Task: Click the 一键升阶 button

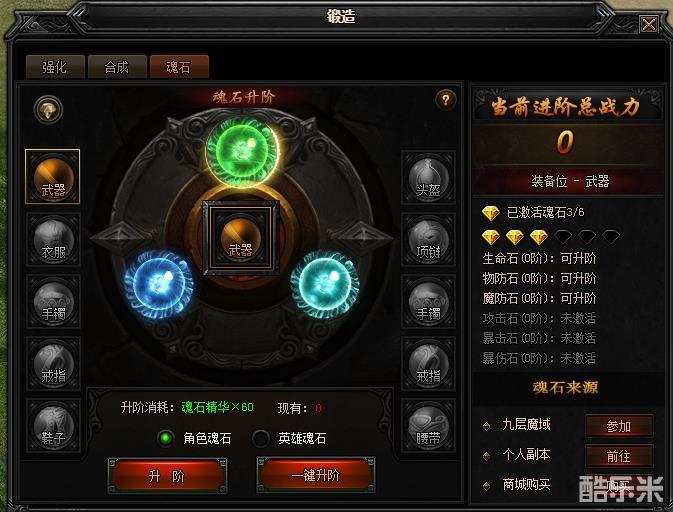Action: [x=315, y=475]
